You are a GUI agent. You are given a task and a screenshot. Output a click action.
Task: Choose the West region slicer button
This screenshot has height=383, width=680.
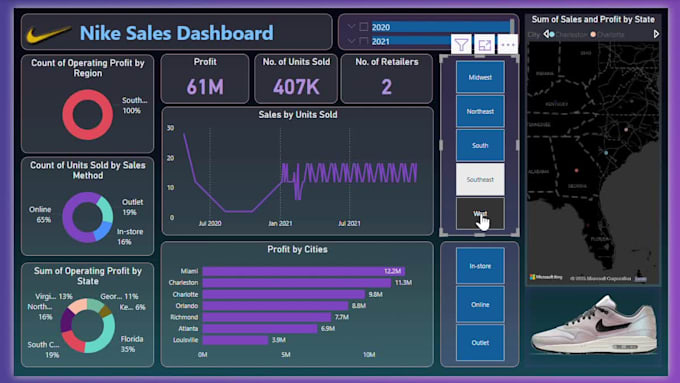click(480, 213)
